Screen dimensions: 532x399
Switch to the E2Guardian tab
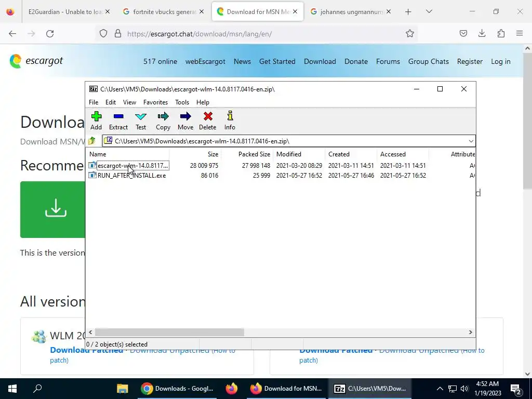65,11
